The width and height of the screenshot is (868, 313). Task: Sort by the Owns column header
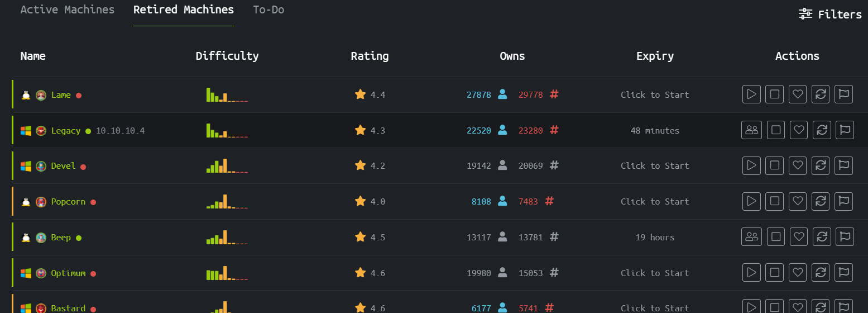512,56
